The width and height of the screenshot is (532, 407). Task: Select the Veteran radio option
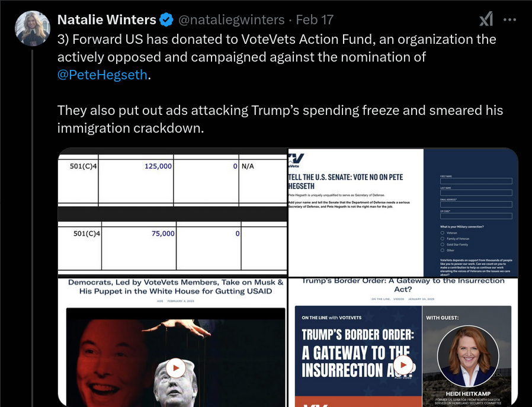point(442,233)
